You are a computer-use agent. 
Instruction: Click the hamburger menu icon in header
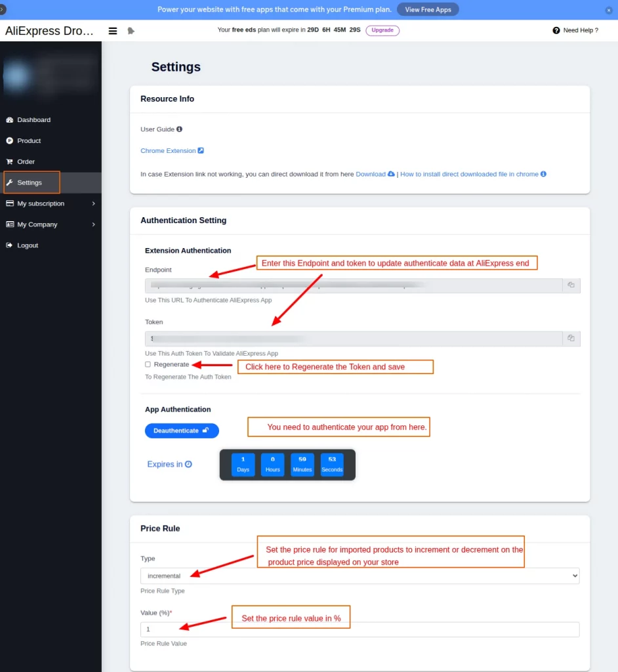click(113, 31)
